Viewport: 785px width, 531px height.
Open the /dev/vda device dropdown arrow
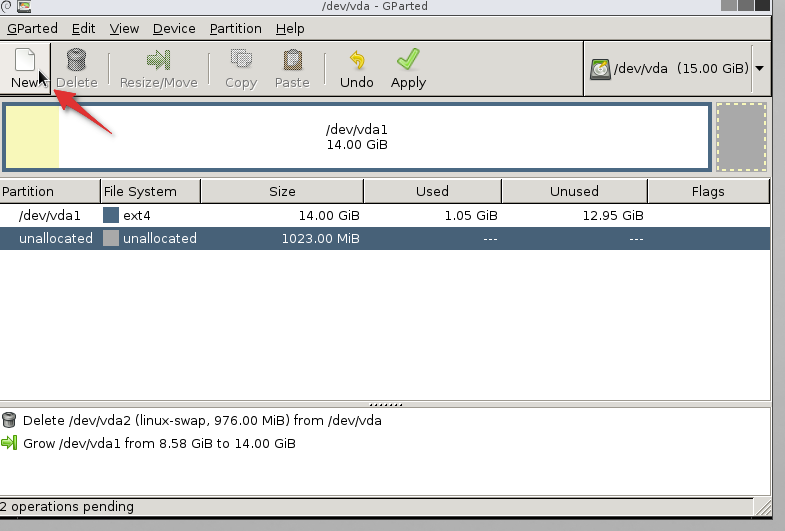(x=760, y=69)
